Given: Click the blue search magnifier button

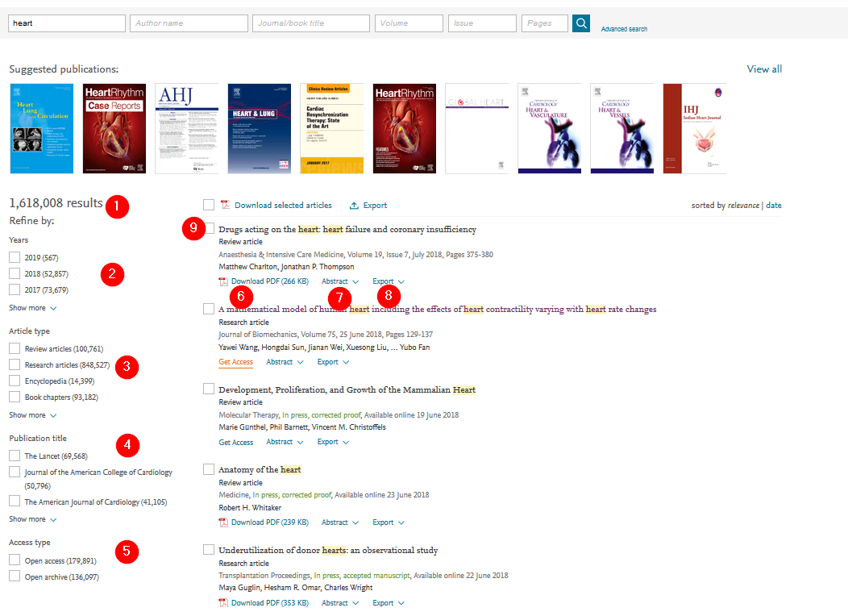Looking at the screenshot, I should 580,23.
